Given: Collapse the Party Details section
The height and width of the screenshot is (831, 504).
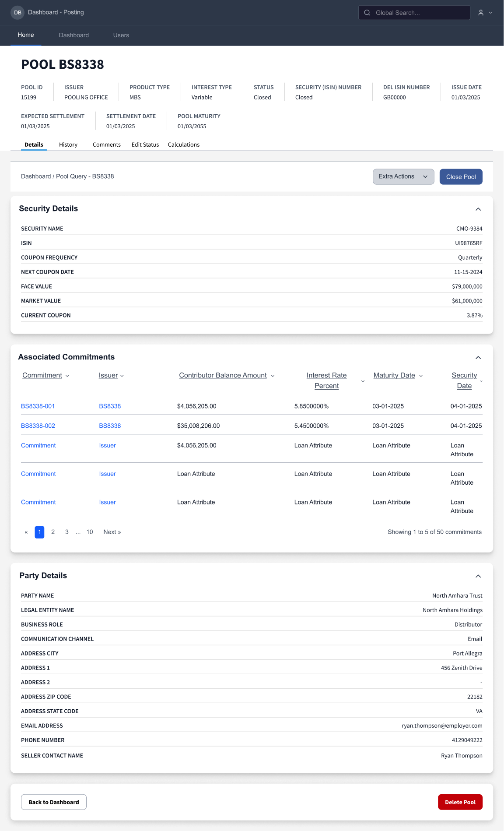Looking at the screenshot, I should click(478, 576).
